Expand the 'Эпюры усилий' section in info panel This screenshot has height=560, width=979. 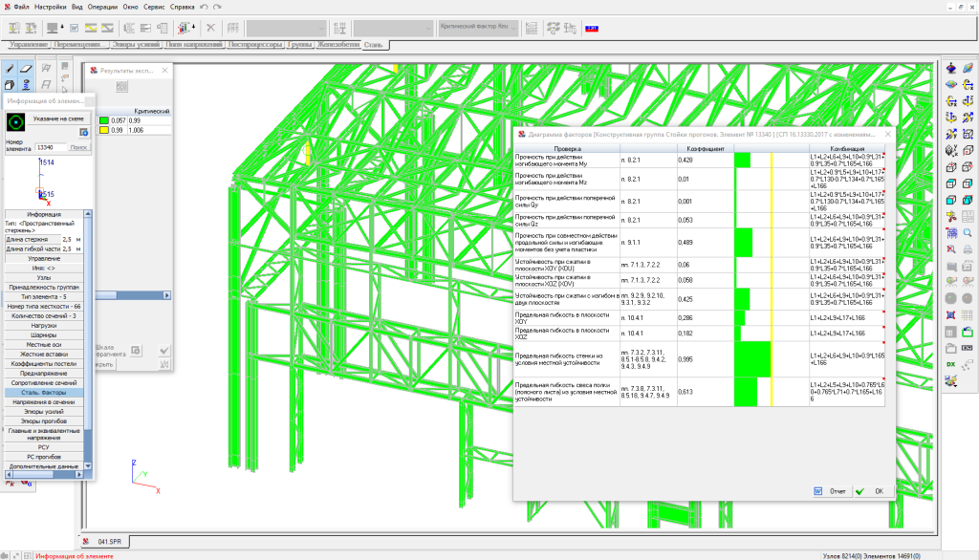coord(42,412)
